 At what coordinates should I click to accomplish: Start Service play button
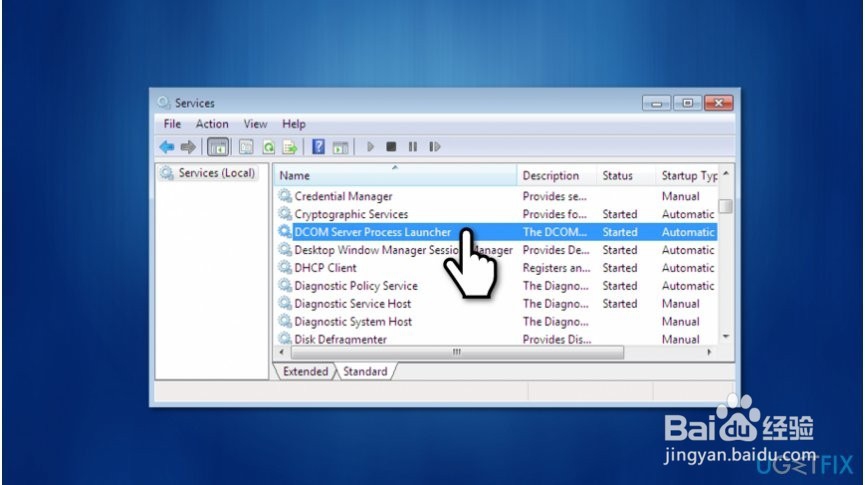(370, 147)
